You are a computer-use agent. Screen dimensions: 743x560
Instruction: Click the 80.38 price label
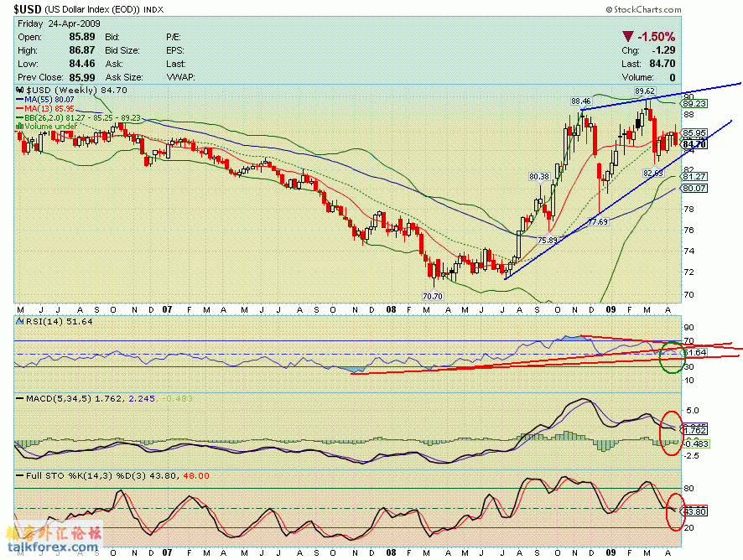tap(539, 176)
